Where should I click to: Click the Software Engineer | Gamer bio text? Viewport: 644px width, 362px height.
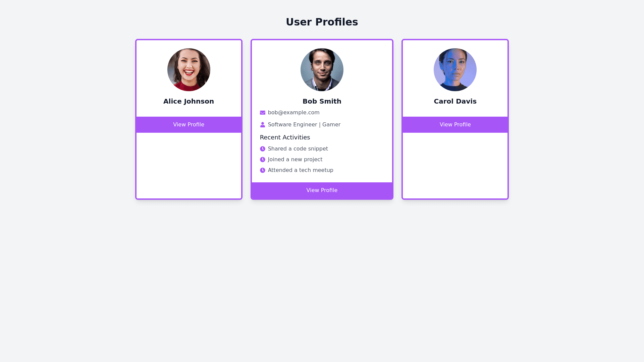pyautogui.click(x=304, y=125)
